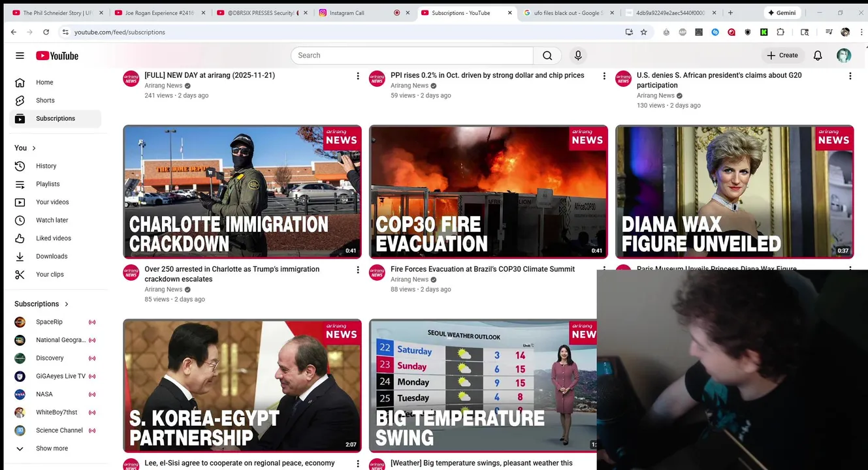Switch to Instagram Call tab

364,12
